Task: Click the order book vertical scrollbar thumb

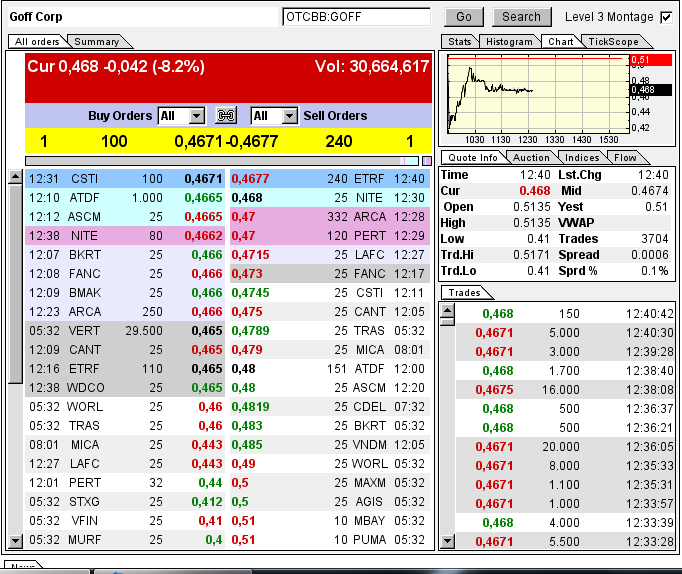Action: [15, 284]
